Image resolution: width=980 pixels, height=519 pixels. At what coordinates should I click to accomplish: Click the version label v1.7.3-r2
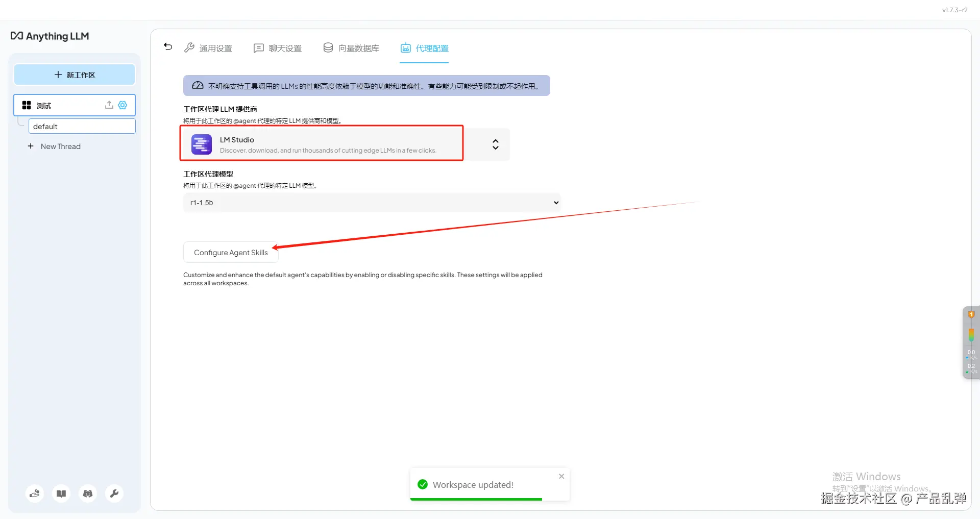coord(954,10)
